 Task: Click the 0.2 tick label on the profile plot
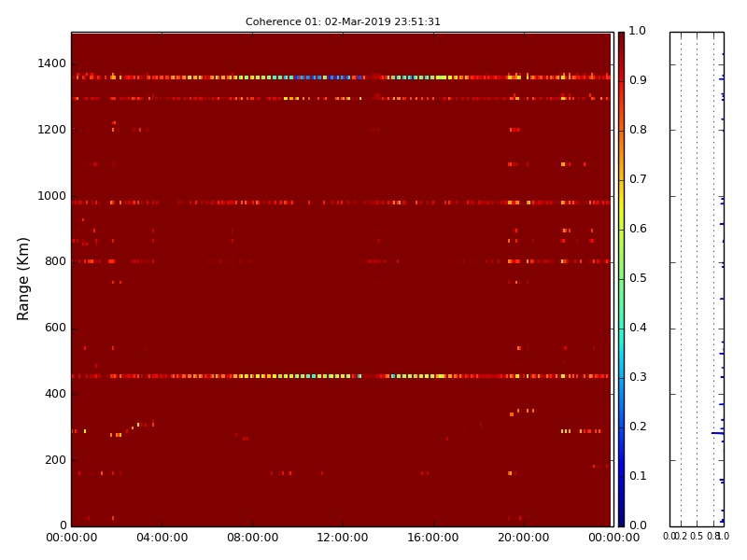tap(682, 536)
